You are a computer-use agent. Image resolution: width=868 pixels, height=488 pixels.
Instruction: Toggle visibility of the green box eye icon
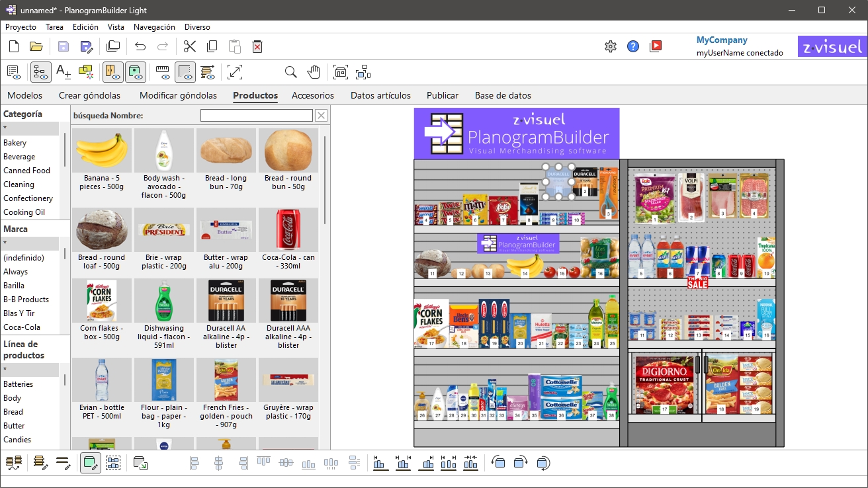point(136,71)
